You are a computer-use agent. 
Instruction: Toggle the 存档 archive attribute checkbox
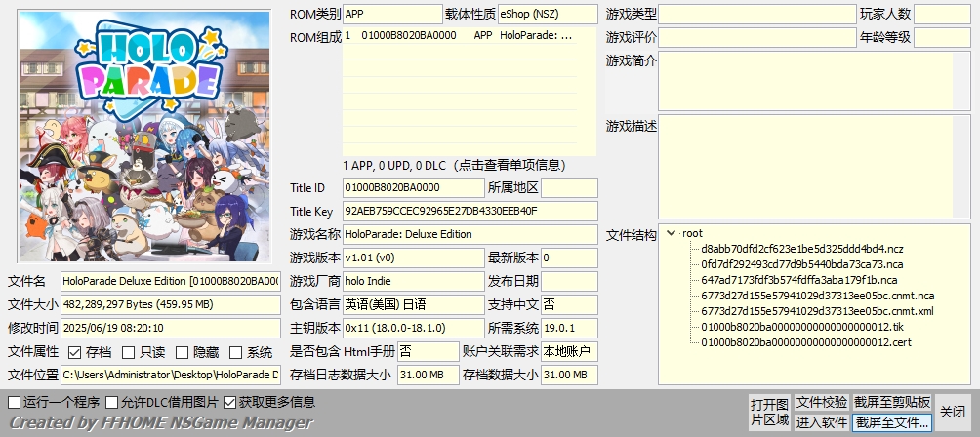(x=75, y=352)
